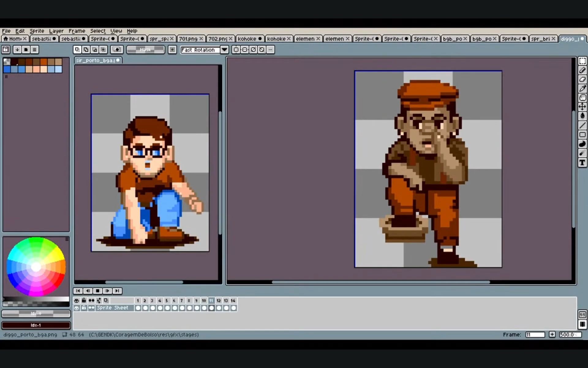Select the Text tool
This screenshot has height=368, width=588.
point(582,163)
